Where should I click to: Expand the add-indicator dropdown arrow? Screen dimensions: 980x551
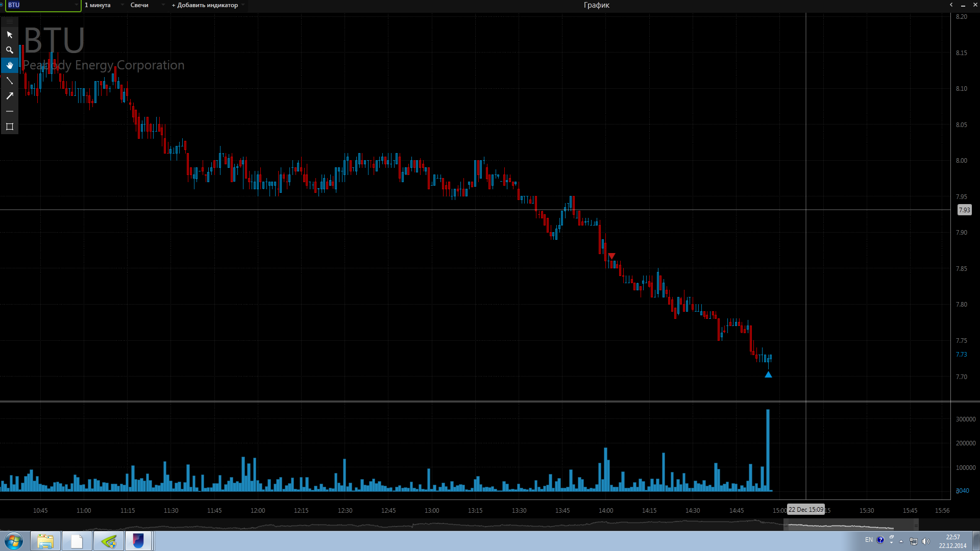(243, 5)
